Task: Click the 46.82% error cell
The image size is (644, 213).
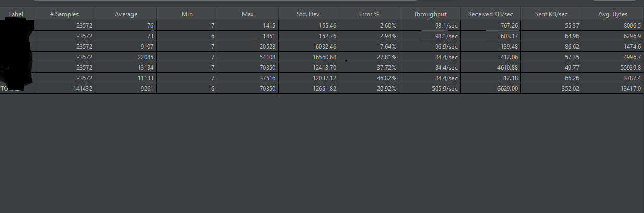Action: [x=369, y=78]
